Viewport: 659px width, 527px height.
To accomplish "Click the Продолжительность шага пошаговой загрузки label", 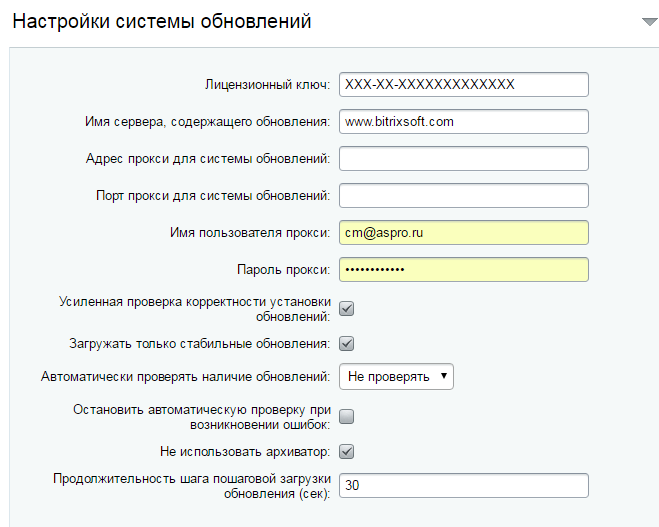I will (x=192, y=486).
